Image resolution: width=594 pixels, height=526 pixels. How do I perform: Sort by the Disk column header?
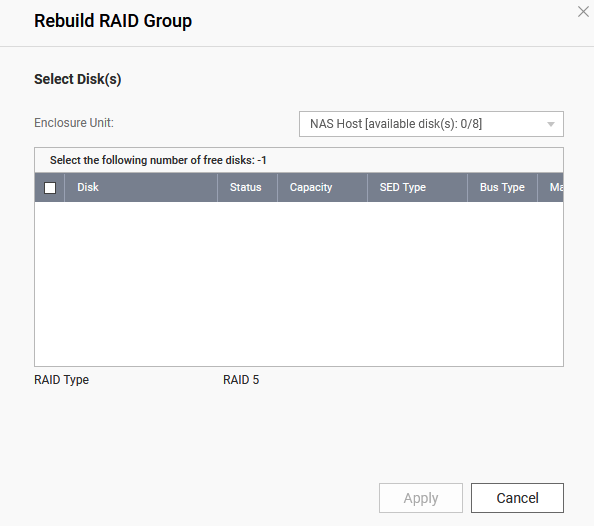pos(141,187)
